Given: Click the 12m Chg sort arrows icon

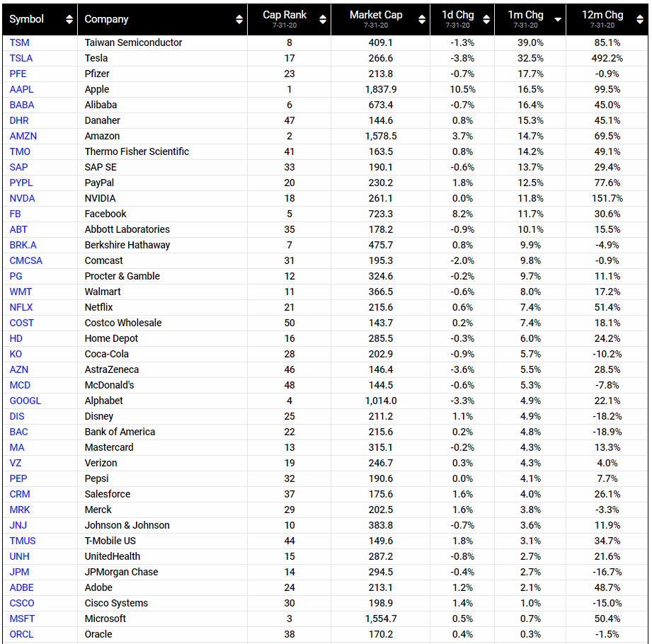Looking at the screenshot, I should [639, 19].
